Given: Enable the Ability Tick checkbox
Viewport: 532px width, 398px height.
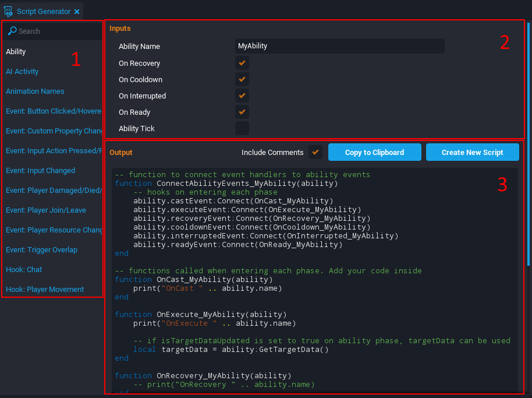Looking at the screenshot, I should point(242,128).
